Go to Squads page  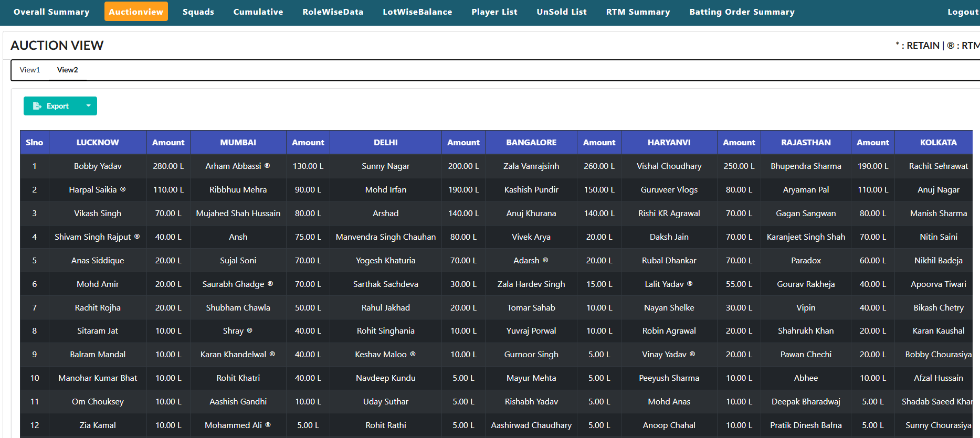coord(198,12)
